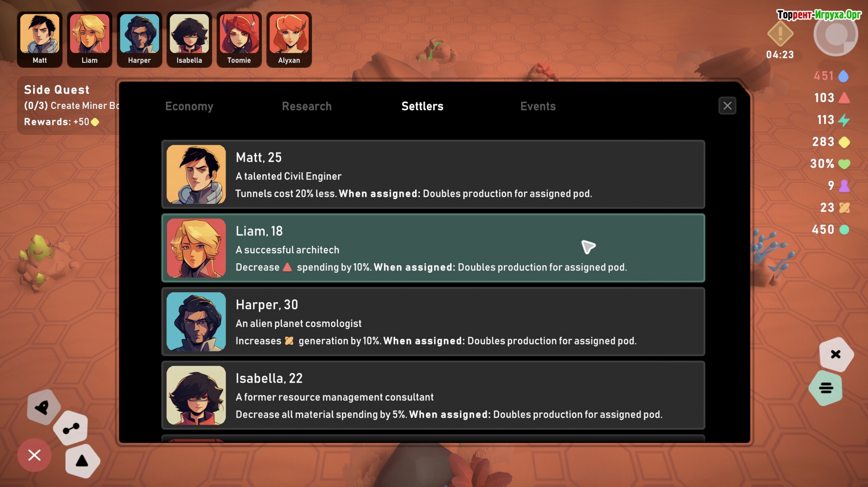Click the hexagon menu lines icon
Screen dimensions: 868x487
[826, 388]
